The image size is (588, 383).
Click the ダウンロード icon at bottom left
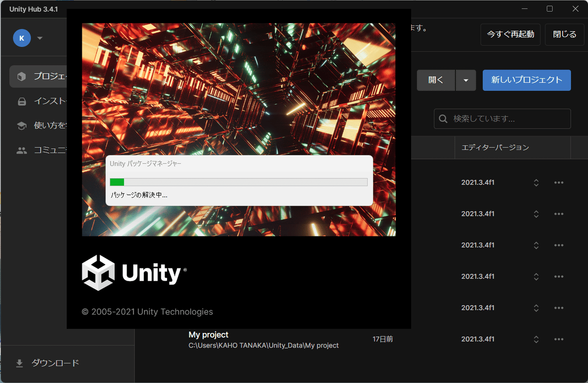point(19,362)
